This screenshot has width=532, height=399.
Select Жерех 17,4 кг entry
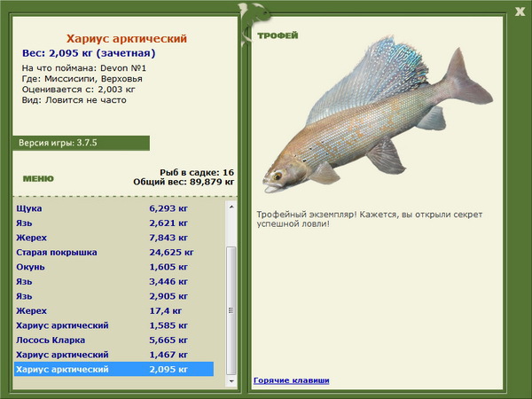[114, 310]
